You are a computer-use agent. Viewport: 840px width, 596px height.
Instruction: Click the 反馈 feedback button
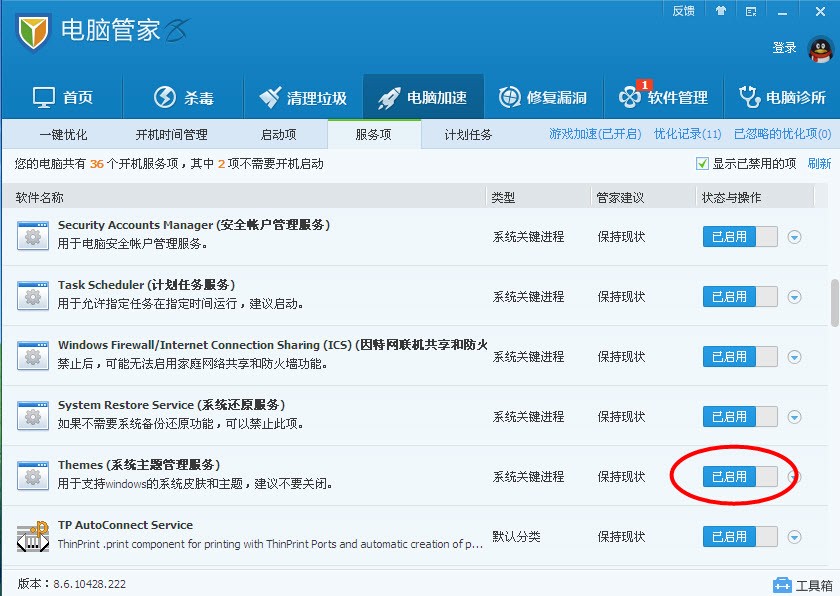click(684, 11)
